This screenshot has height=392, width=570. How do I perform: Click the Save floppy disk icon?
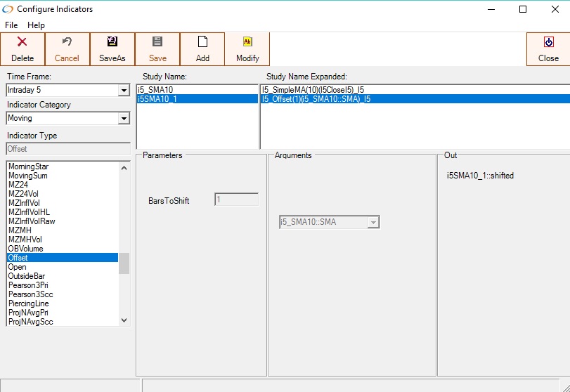pos(157,42)
